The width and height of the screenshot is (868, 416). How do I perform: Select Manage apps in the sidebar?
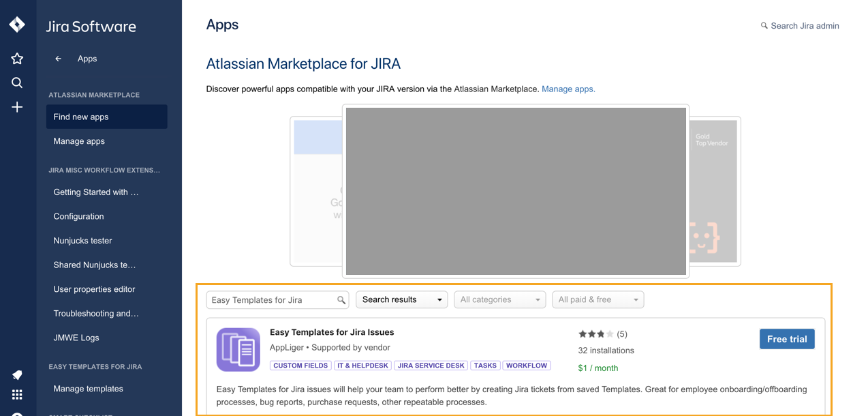pyautogui.click(x=79, y=141)
